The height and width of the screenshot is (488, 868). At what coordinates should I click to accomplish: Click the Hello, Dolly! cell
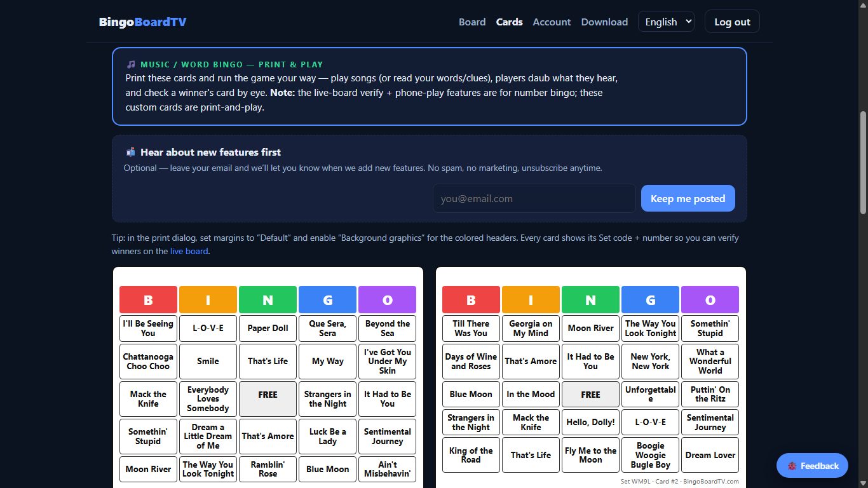(590, 423)
